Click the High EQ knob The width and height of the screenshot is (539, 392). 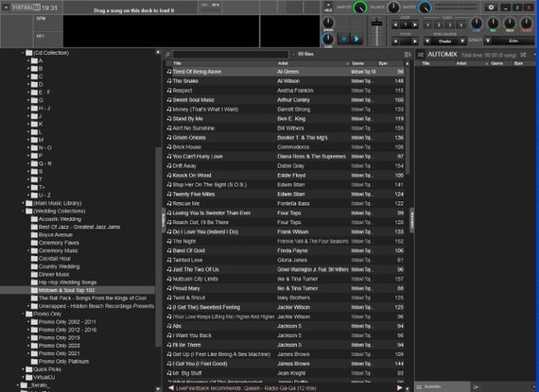(x=510, y=24)
